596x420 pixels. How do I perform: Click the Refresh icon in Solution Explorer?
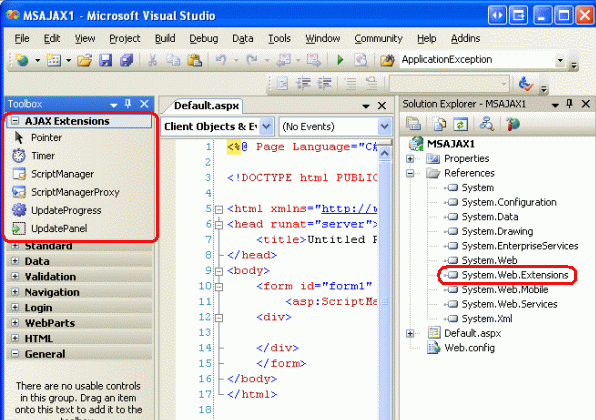point(461,124)
